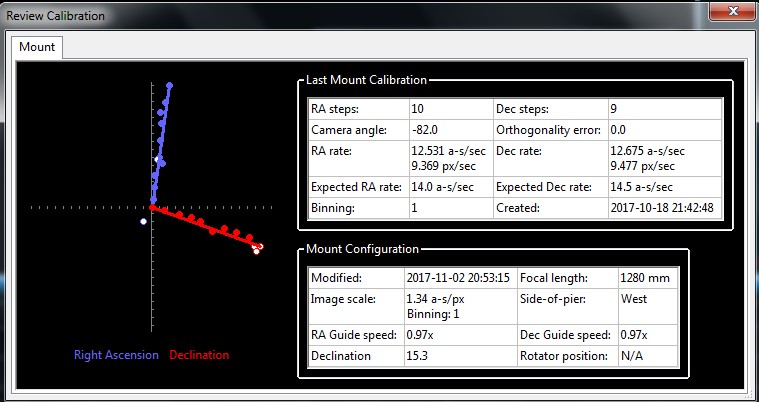Click the Review Calibration title bar
The height and width of the screenshot is (402, 759).
300,15
